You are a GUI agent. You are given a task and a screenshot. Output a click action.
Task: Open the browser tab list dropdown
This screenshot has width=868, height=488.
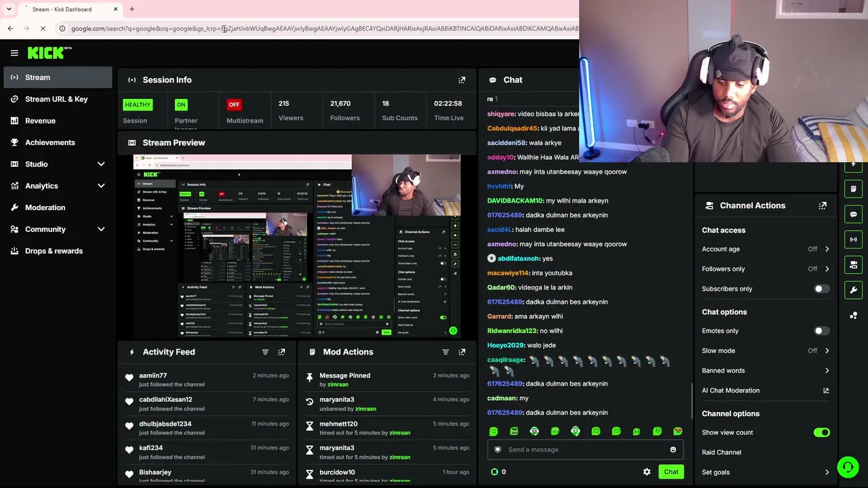9,9
